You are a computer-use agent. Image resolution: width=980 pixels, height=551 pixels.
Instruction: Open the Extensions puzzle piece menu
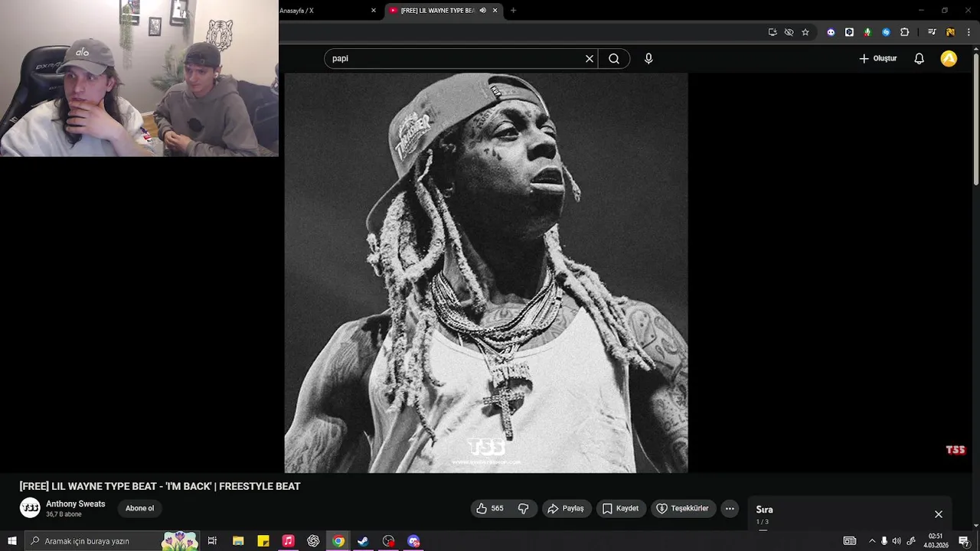pyautogui.click(x=904, y=32)
